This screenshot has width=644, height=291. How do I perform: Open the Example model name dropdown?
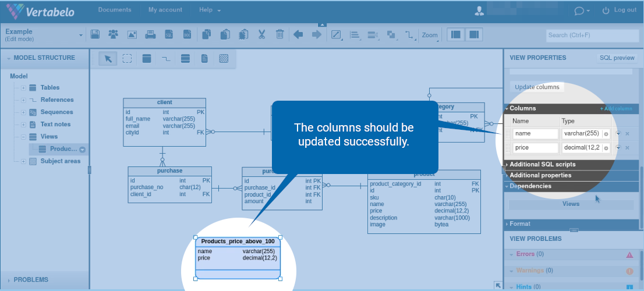(80, 36)
